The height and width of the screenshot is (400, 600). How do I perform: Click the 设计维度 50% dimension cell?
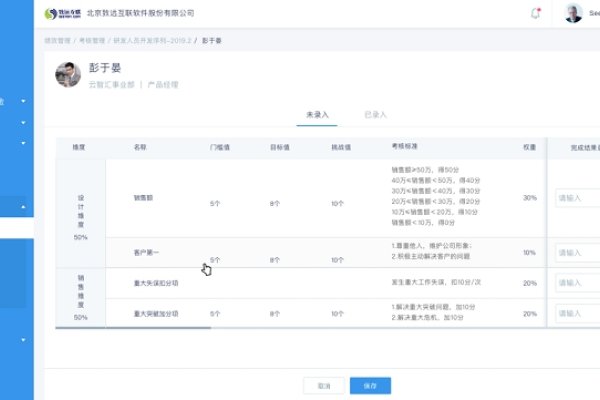(x=81, y=214)
